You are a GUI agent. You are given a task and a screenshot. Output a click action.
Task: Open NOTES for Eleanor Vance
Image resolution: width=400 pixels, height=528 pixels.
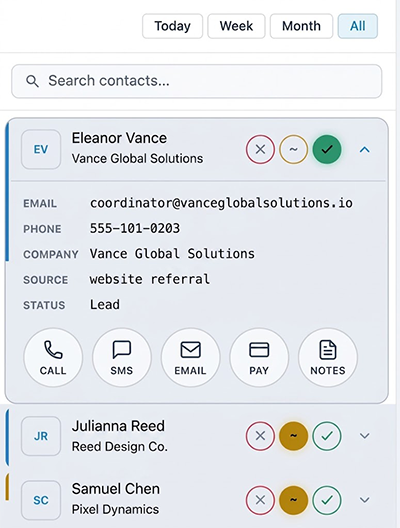tap(328, 357)
